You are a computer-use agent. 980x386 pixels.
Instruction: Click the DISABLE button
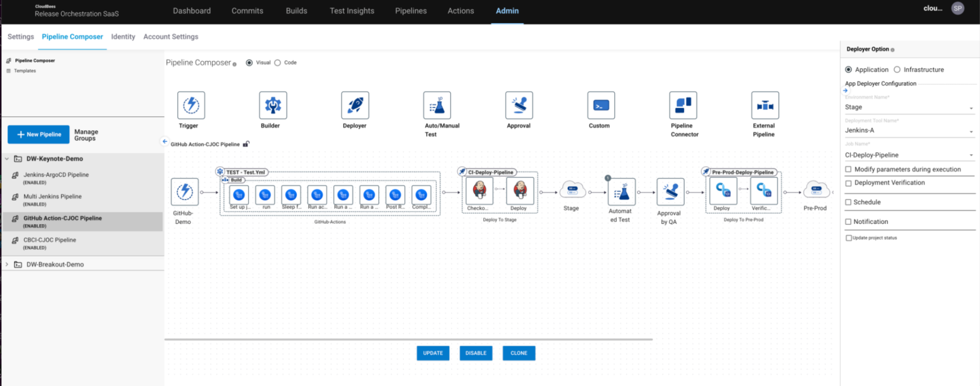point(476,353)
